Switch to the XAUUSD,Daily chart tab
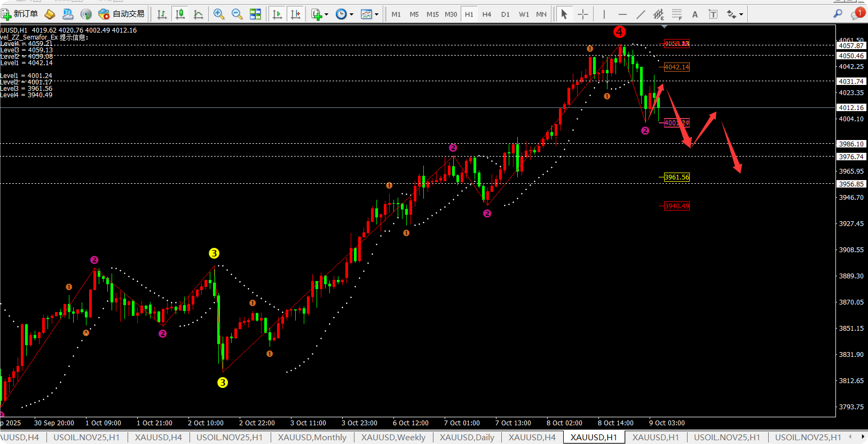 pos(467,437)
